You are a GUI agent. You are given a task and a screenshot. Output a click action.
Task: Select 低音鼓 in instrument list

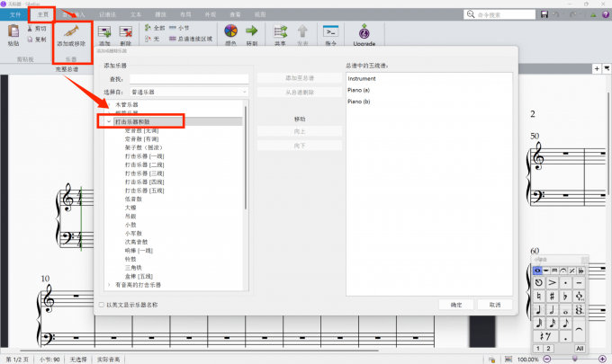tap(133, 200)
